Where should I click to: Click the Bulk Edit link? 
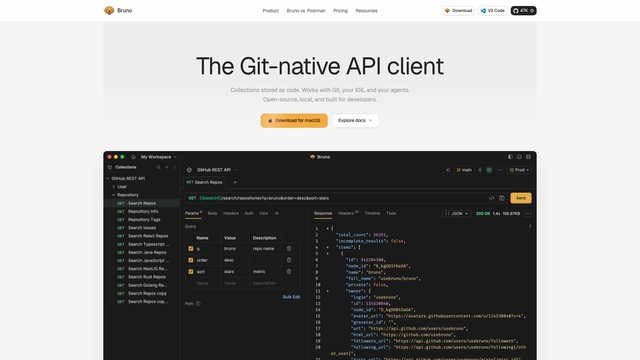point(291,297)
